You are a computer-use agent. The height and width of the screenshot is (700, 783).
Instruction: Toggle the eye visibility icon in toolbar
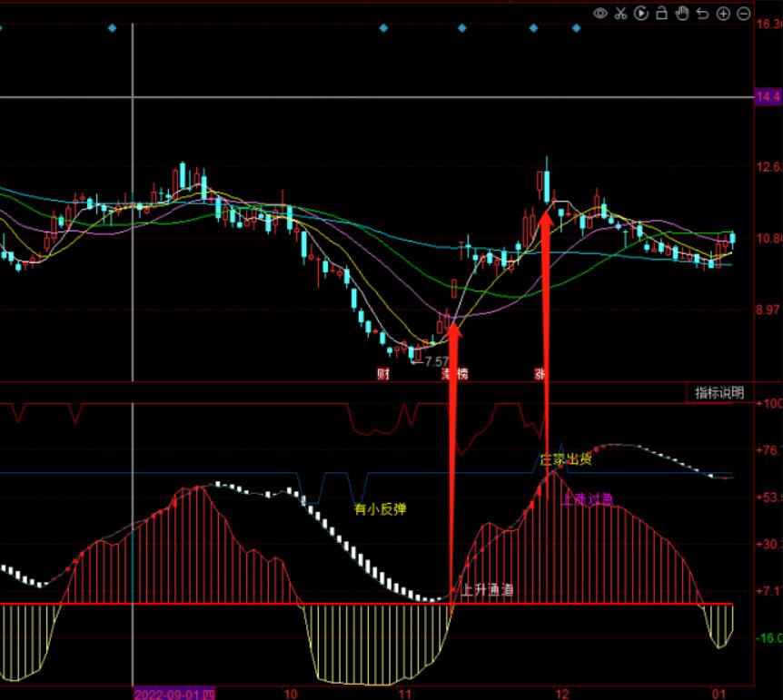pos(600,13)
